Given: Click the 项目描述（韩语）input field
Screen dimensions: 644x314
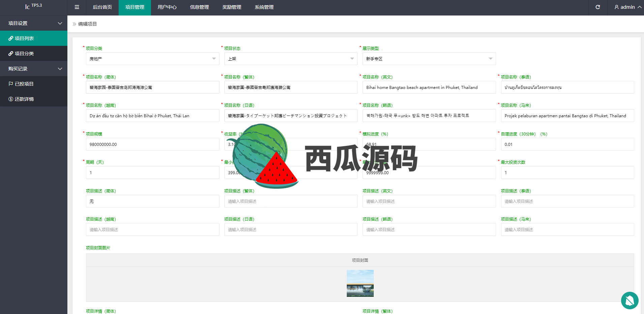Looking at the screenshot, I should click(x=429, y=229).
